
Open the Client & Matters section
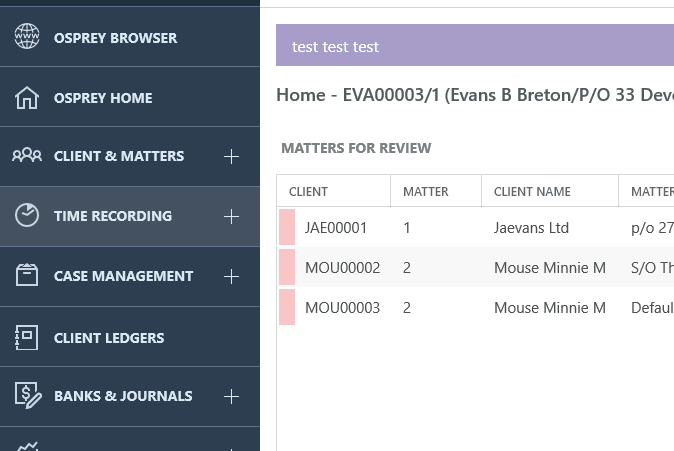tap(130, 156)
